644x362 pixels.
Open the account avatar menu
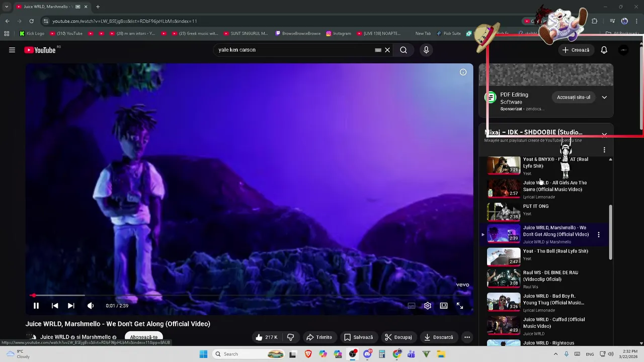(623, 50)
